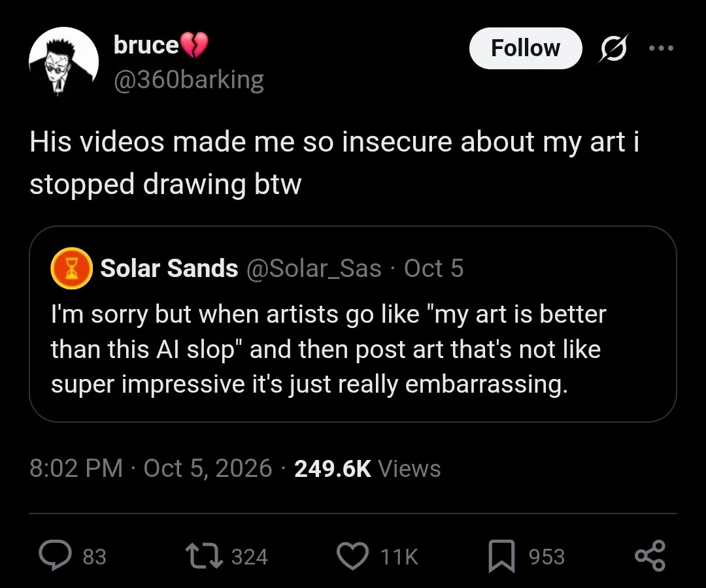Like the tweet with heart icon
This screenshot has width=706, height=588.
click(x=352, y=556)
